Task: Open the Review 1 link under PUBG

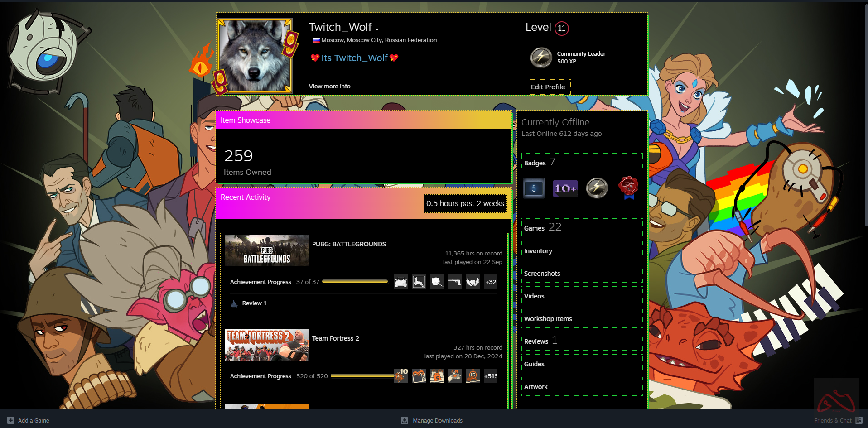Action: tap(254, 303)
